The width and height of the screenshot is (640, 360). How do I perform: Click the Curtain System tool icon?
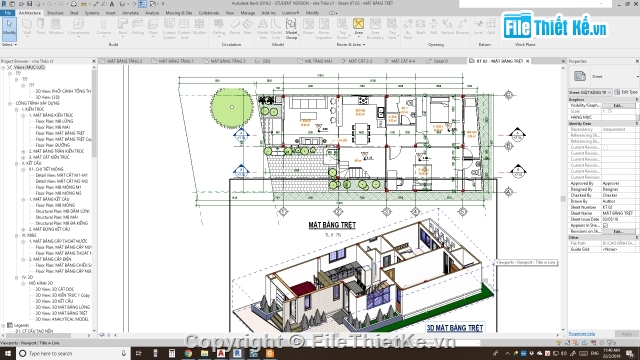click(x=169, y=24)
